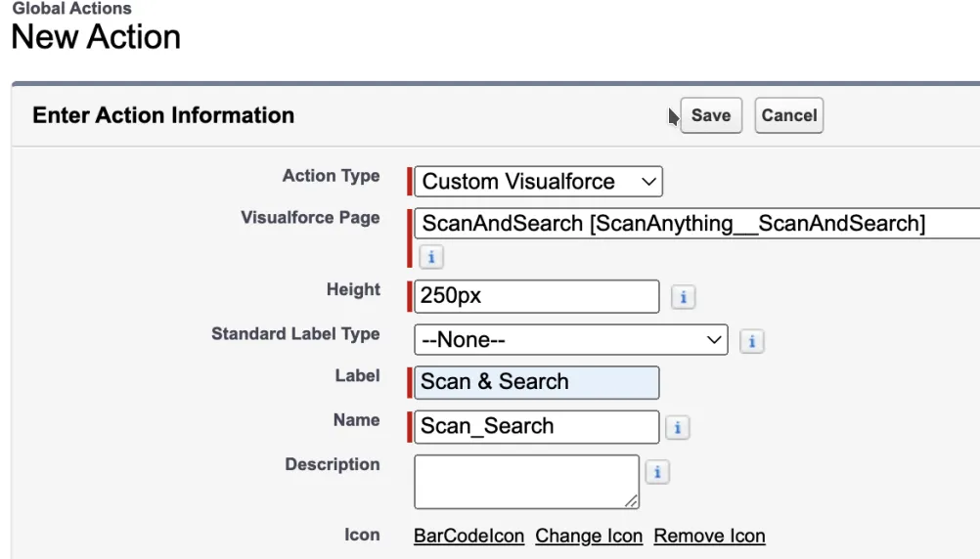The height and width of the screenshot is (559, 980).
Task: Click inside the Description text area
Action: tap(526, 482)
